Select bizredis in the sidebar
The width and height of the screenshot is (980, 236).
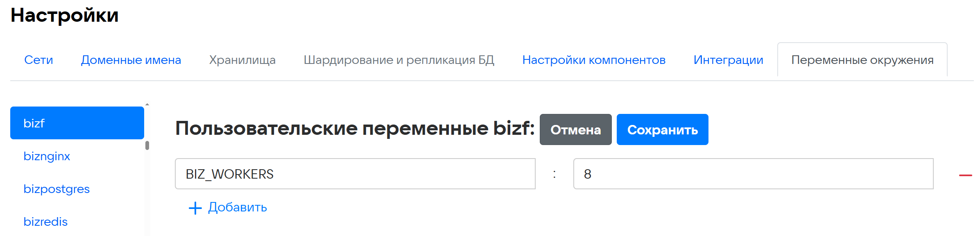tap(45, 222)
